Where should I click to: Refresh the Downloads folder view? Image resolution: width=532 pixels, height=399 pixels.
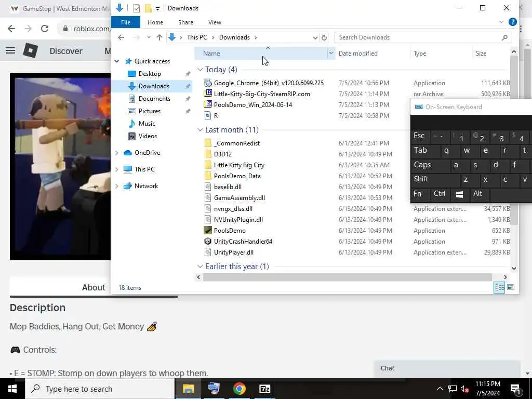324,37
